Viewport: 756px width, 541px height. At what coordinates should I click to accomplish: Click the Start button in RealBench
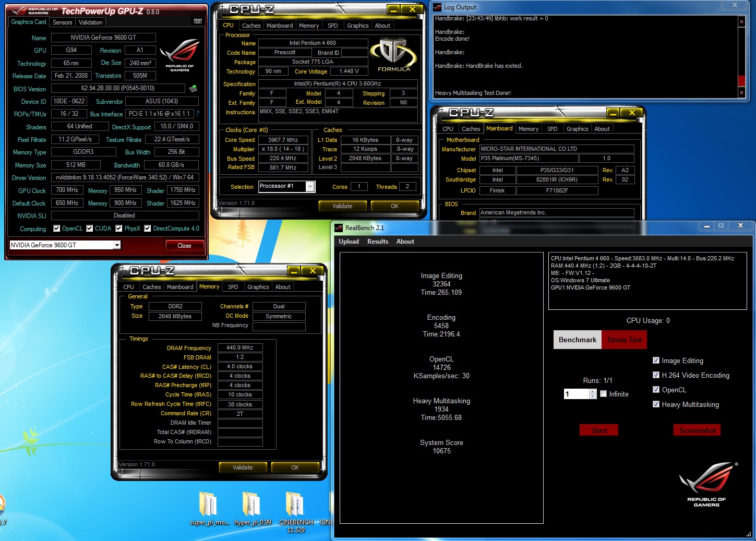pyautogui.click(x=599, y=430)
